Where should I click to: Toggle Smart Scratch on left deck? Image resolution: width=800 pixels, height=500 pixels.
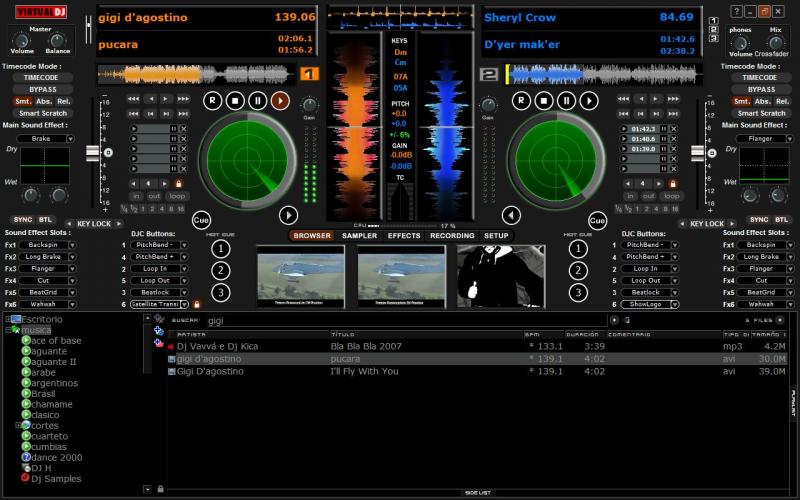43,113
